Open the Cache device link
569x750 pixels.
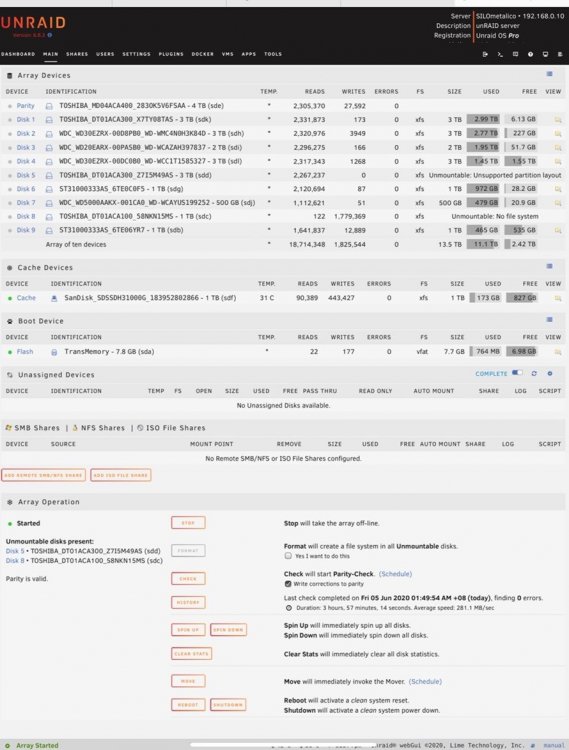(26, 298)
